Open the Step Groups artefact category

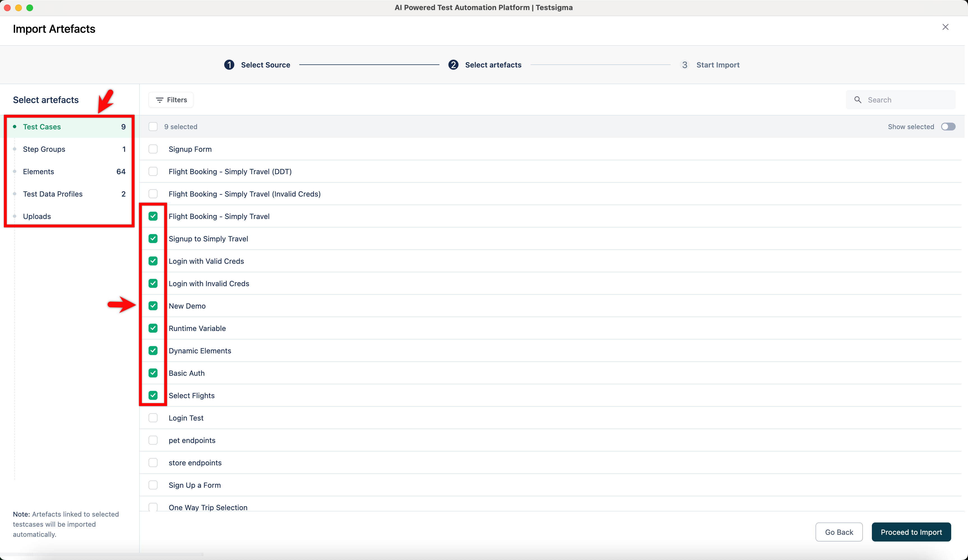click(x=44, y=149)
